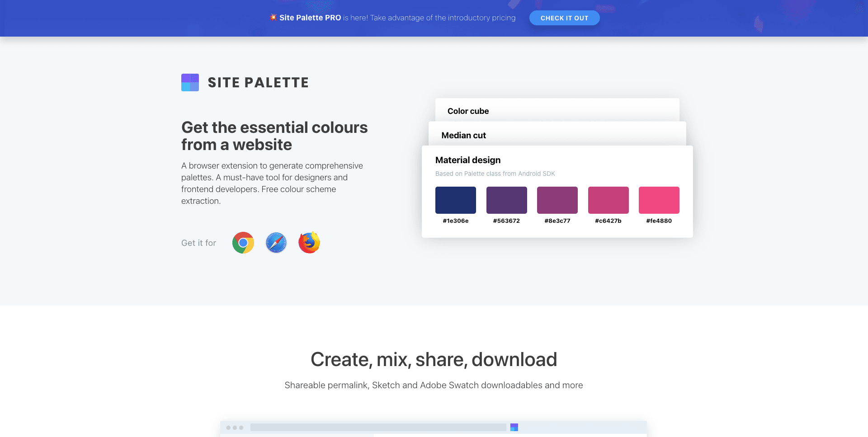Image resolution: width=868 pixels, height=437 pixels.
Task: Get the extension for Safari
Action: point(276,243)
